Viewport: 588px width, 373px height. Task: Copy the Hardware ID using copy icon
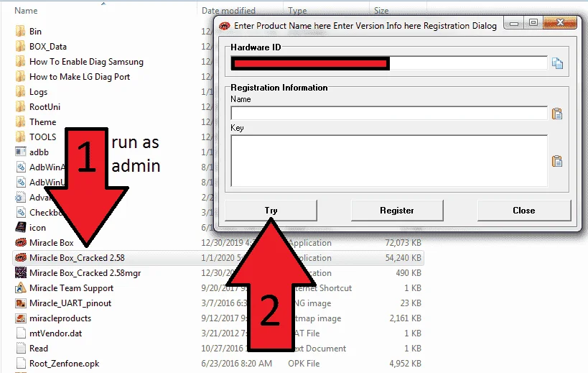[x=557, y=63]
